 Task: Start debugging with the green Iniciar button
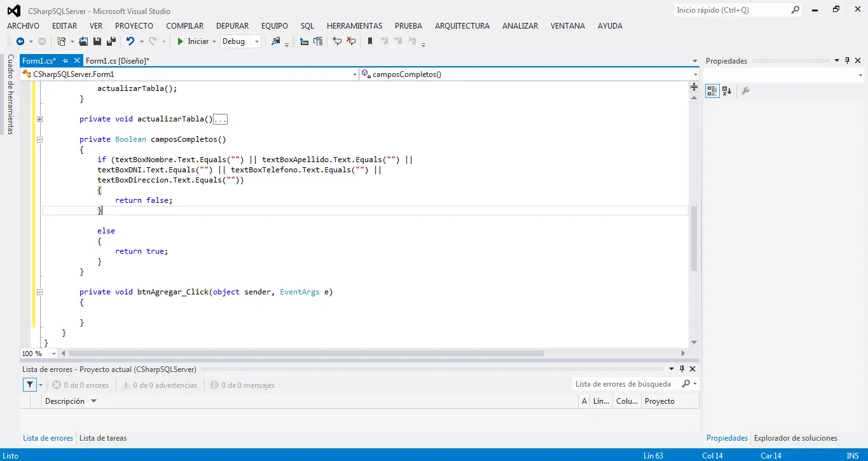click(x=193, y=41)
